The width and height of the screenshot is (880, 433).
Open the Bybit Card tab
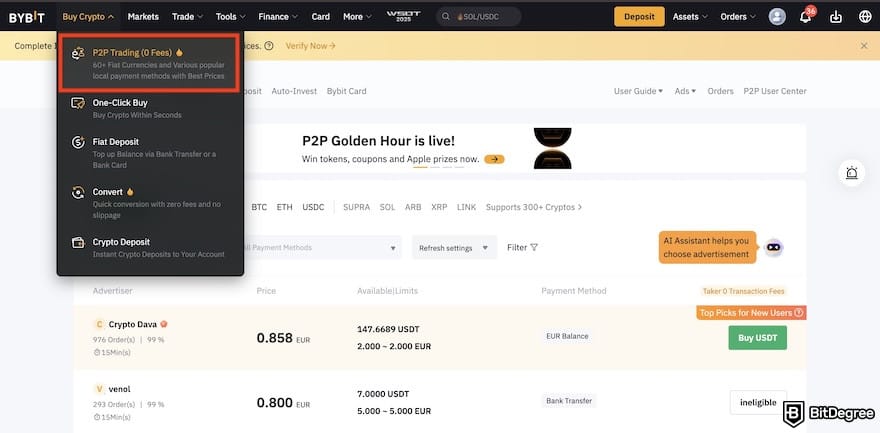(x=346, y=91)
